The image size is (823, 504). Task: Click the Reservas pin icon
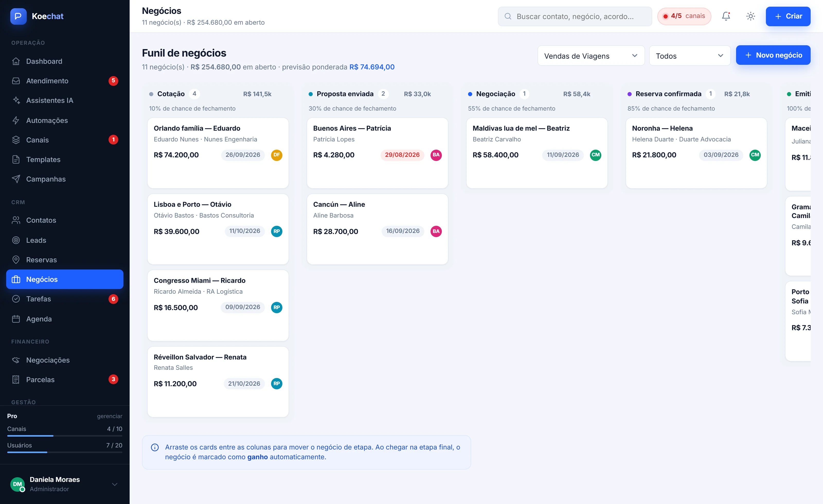(x=16, y=259)
